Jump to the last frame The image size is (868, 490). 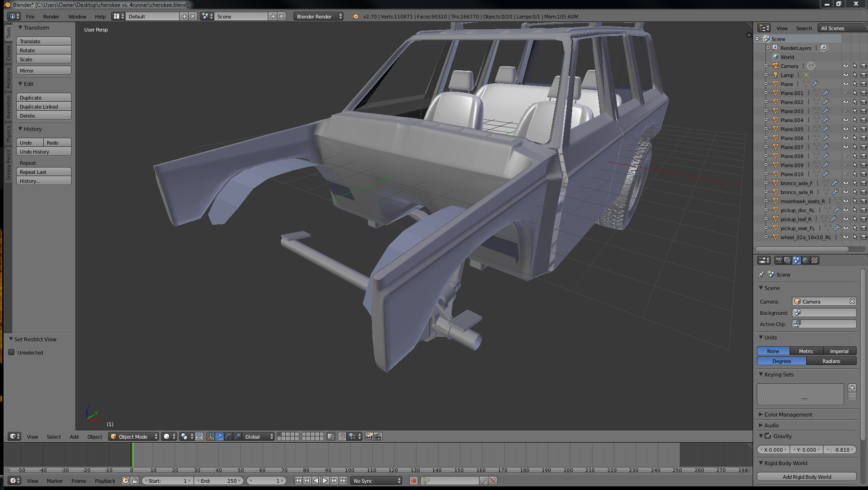343,481
